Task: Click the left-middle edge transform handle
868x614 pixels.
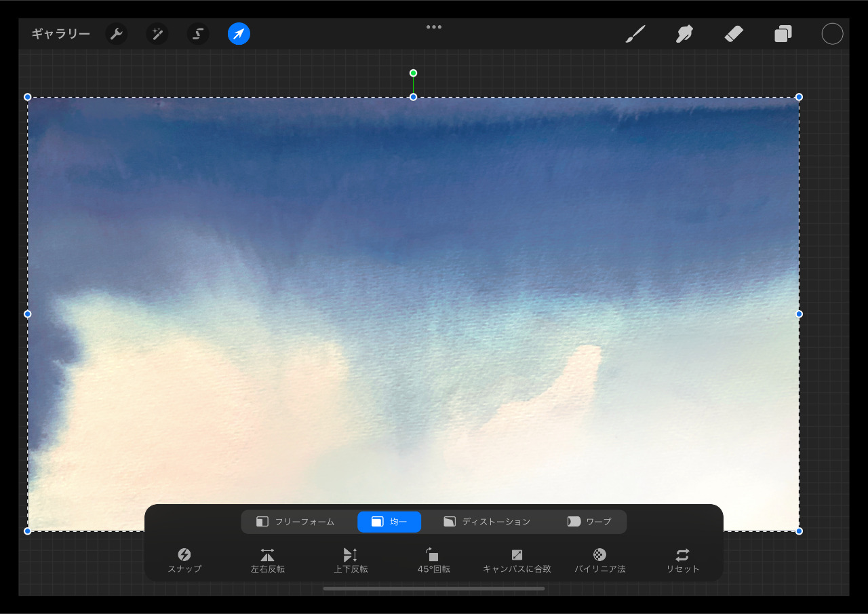Action: click(x=28, y=314)
